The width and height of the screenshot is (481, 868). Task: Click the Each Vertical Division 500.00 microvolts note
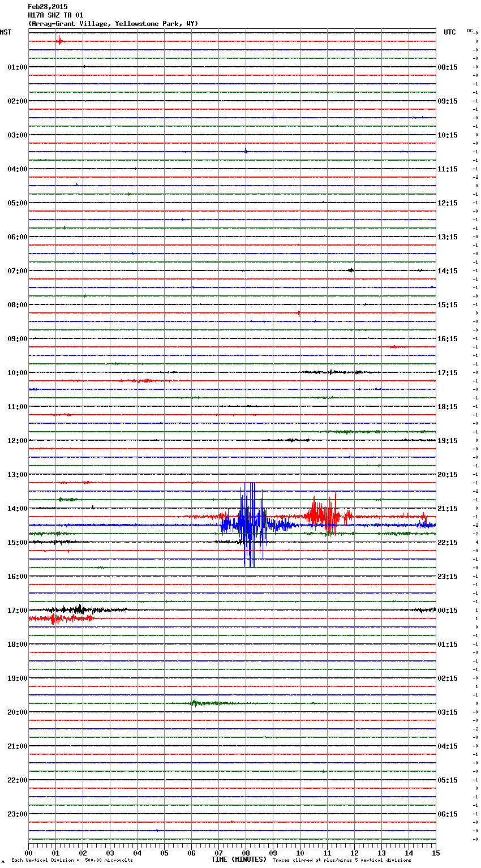point(72,861)
